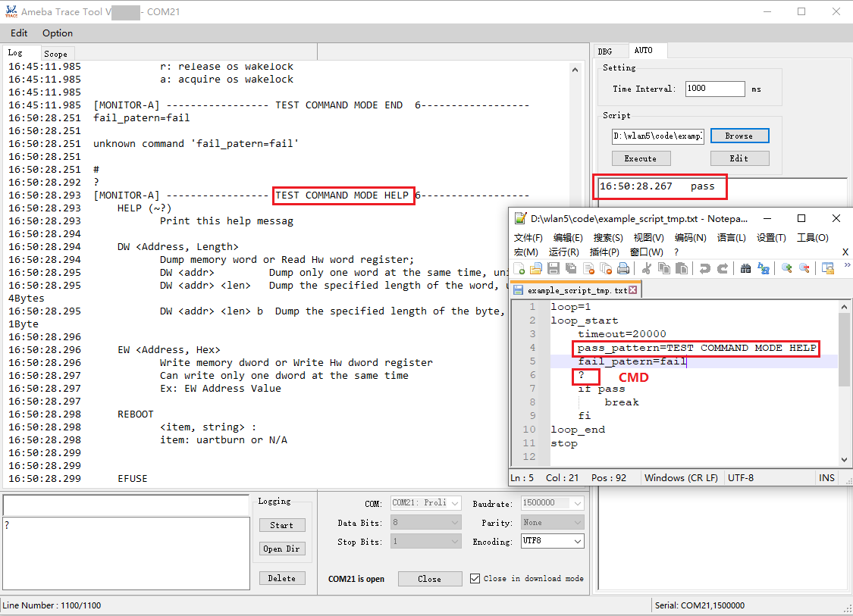Click the Save icon in Notepad++ toolbar
853x616 pixels.
554,268
